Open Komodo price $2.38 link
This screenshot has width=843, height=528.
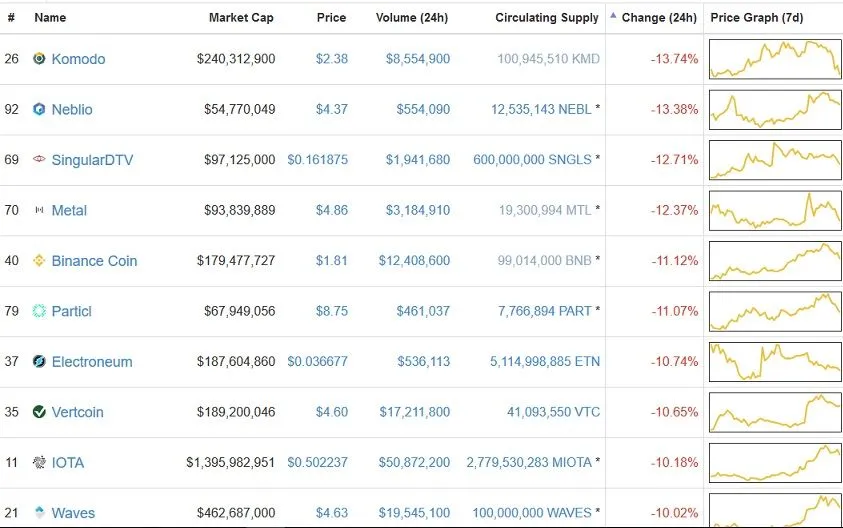click(x=332, y=59)
